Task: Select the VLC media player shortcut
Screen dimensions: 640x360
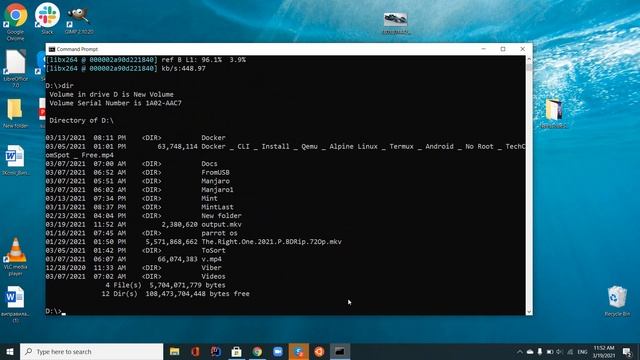Action: 16,257
